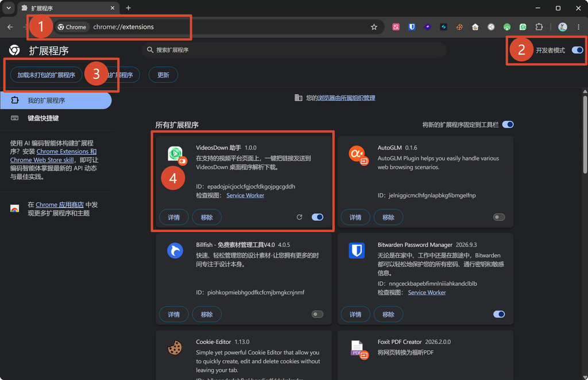The height and width of the screenshot is (380, 588).
Task: Go back with the back arrow
Action: (10, 27)
